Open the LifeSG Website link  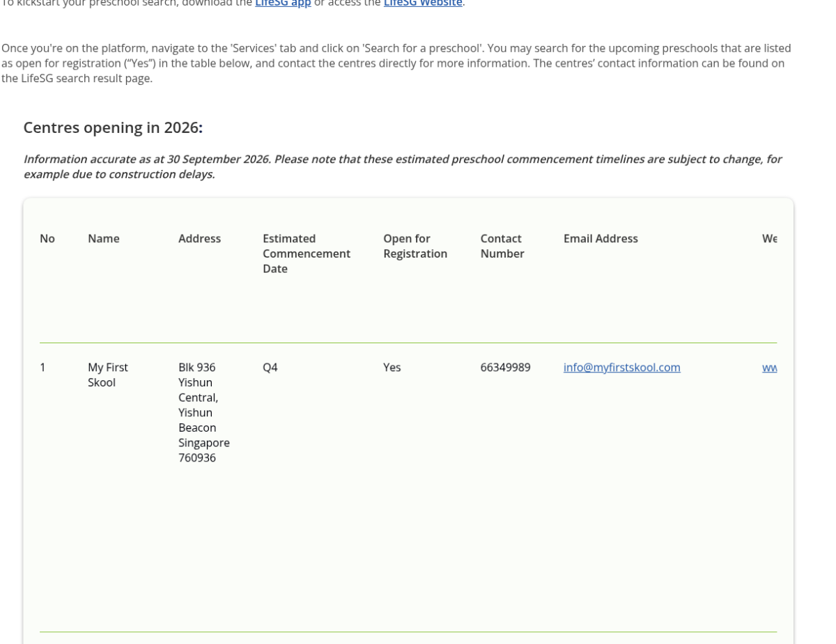(423, 3)
